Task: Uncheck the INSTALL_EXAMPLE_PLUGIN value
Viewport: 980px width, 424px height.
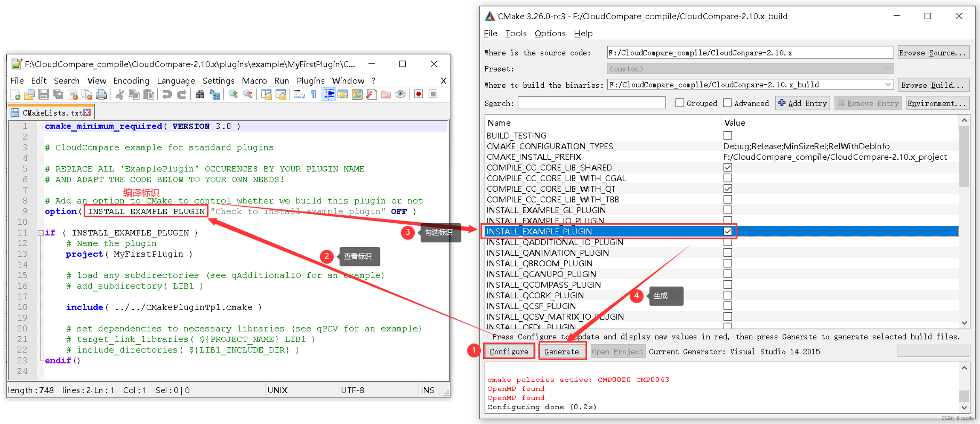Action: pos(727,231)
